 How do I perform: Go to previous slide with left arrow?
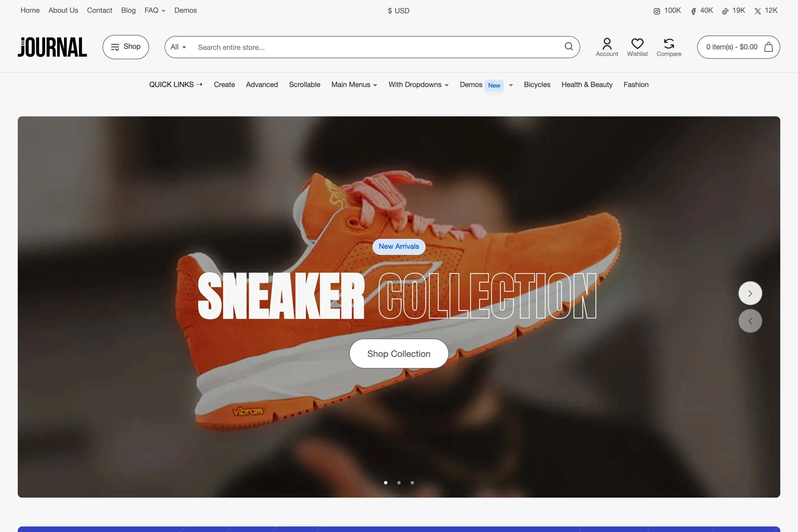pos(750,321)
